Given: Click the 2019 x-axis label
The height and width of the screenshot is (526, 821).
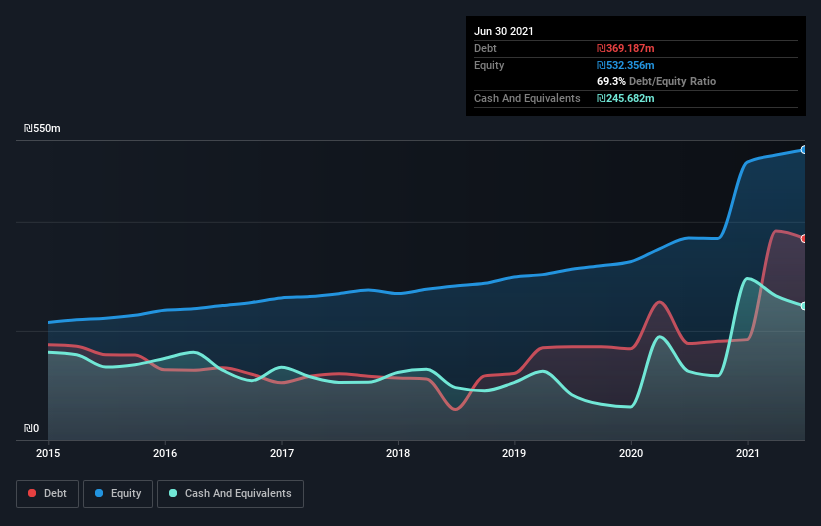Looking at the screenshot, I should [514, 453].
